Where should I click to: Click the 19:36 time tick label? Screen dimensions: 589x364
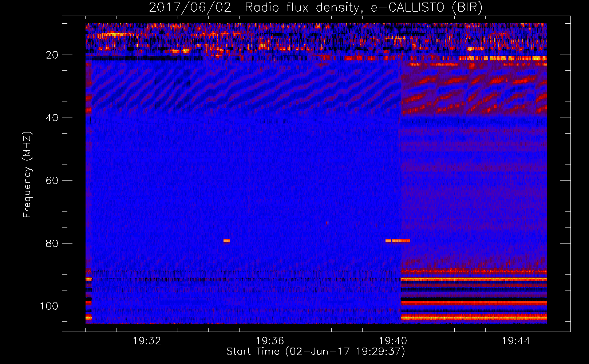coord(270,341)
